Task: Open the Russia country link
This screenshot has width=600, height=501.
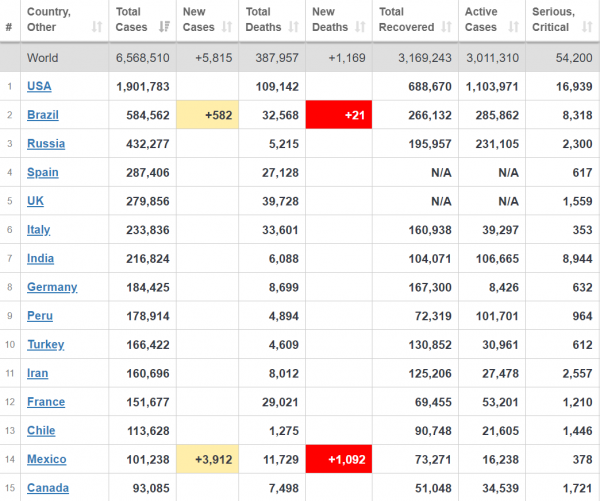Action: [x=46, y=144]
